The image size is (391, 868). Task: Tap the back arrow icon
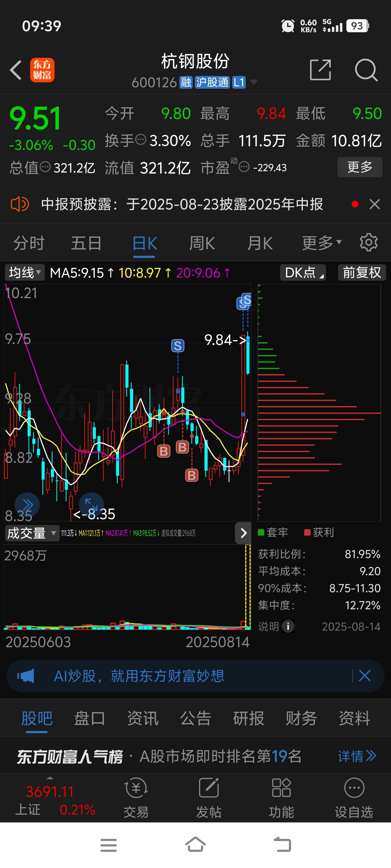tap(16, 70)
